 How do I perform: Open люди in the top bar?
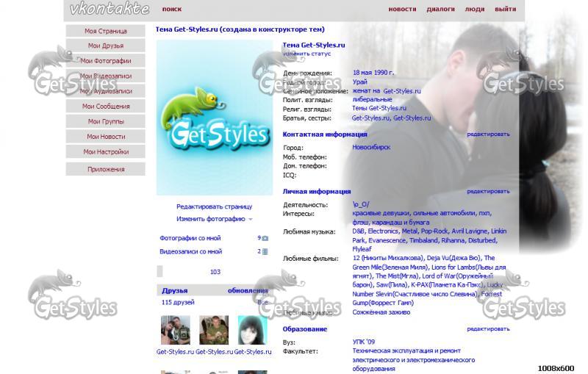tap(475, 9)
